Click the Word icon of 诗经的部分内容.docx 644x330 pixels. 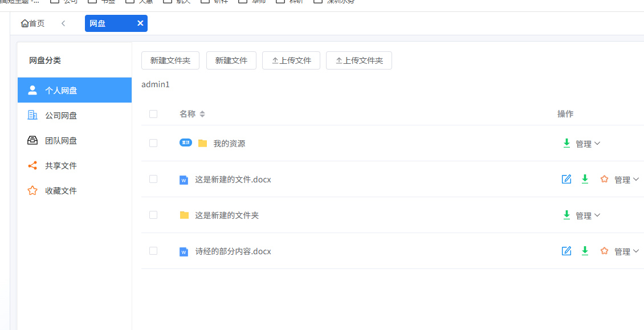coord(184,251)
